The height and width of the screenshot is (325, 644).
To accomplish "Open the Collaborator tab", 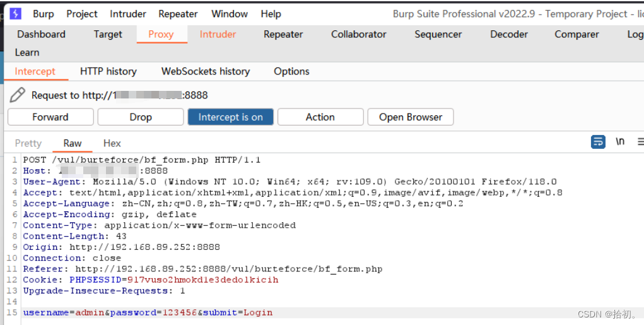I will [358, 34].
